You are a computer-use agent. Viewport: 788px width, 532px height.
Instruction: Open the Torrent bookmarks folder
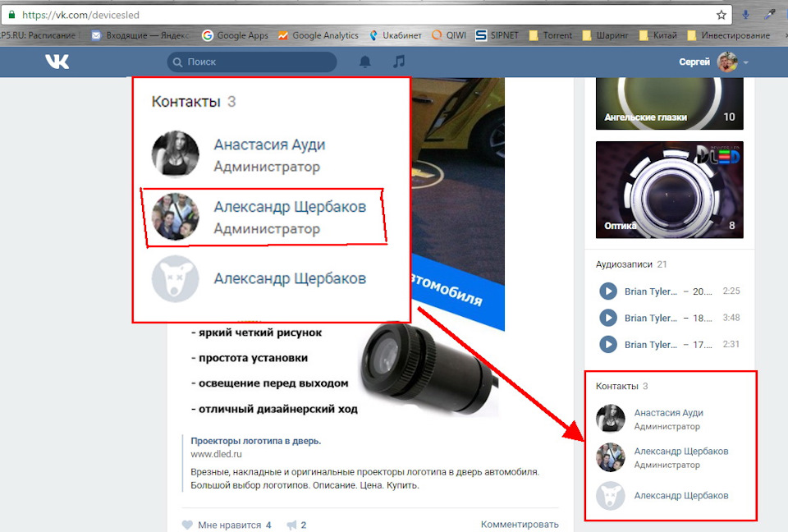(x=551, y=35)
